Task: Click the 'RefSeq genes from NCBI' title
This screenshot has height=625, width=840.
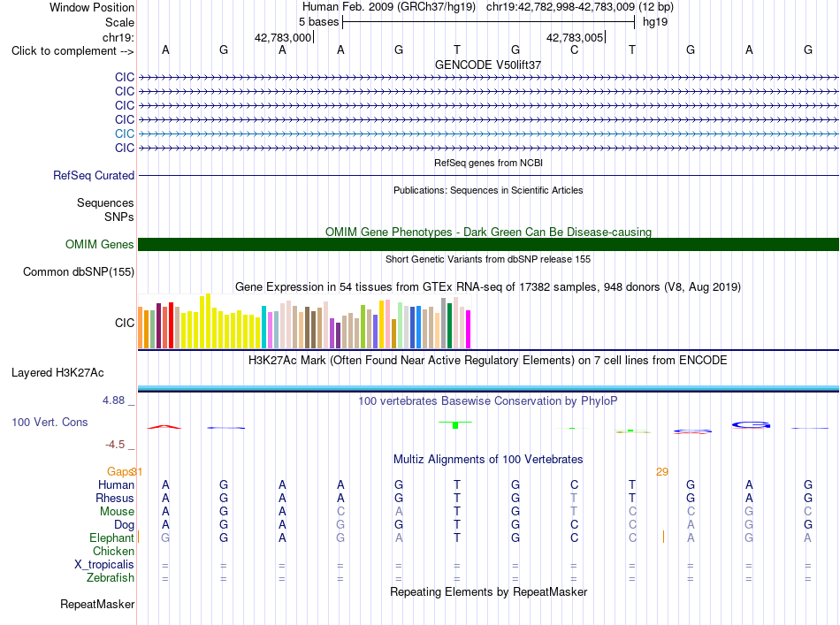Action: [488, 163]
